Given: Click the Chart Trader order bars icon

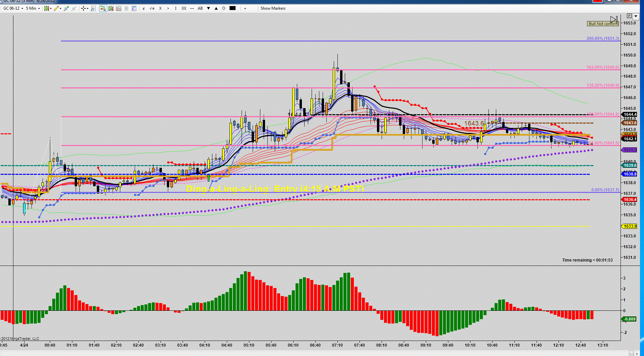Looking at the screenshot, I should coord(103,8).
